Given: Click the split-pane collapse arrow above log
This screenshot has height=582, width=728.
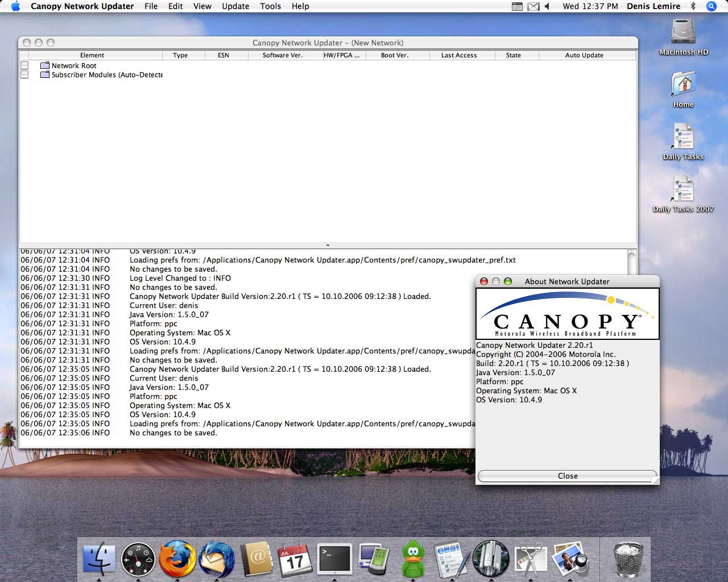Looking at the screenshot, I should 328,245.
